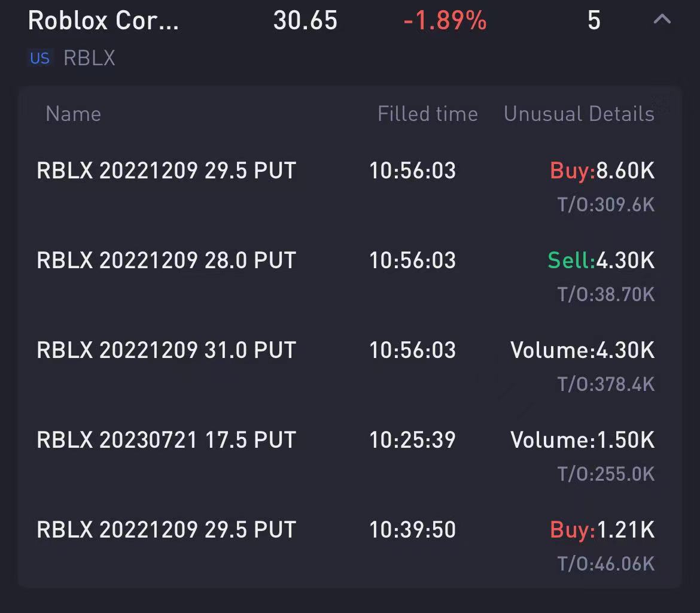The height and width of the screenshot is (613, 700).
Task: Collapse the Roblox unusual options list
Action: coord(662,20)
